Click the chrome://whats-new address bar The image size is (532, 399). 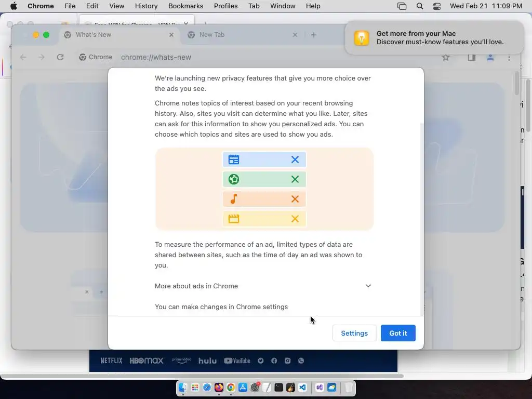click(156, 57)
